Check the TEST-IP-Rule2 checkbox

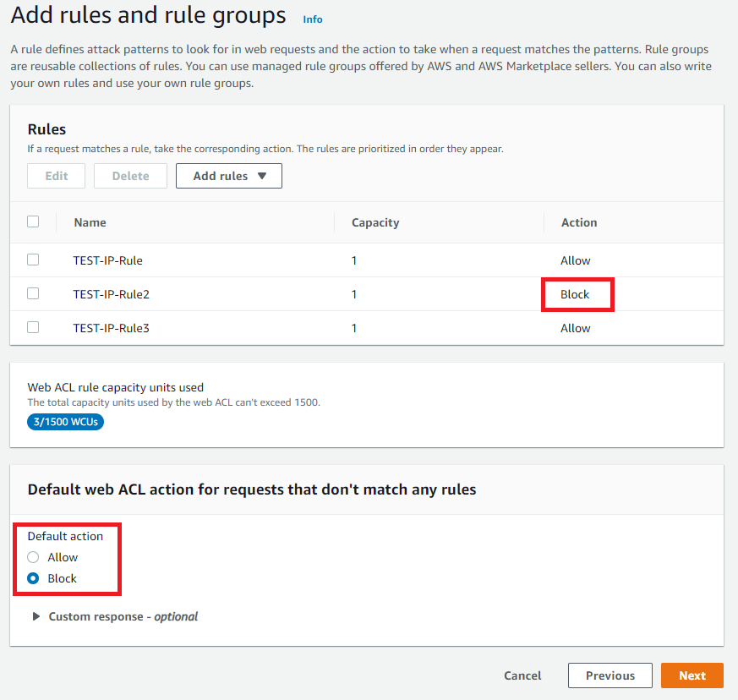coord(33,293)
